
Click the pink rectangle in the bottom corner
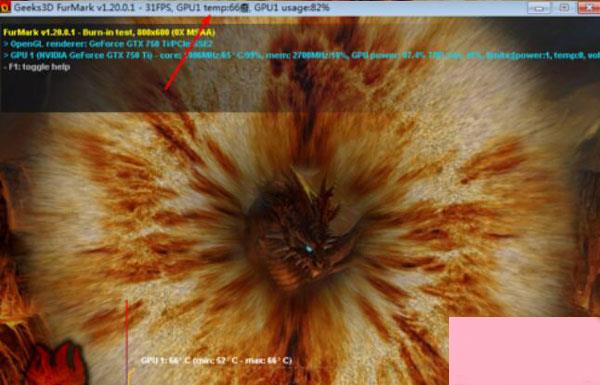pyautogui.click(x=524, y=351)
